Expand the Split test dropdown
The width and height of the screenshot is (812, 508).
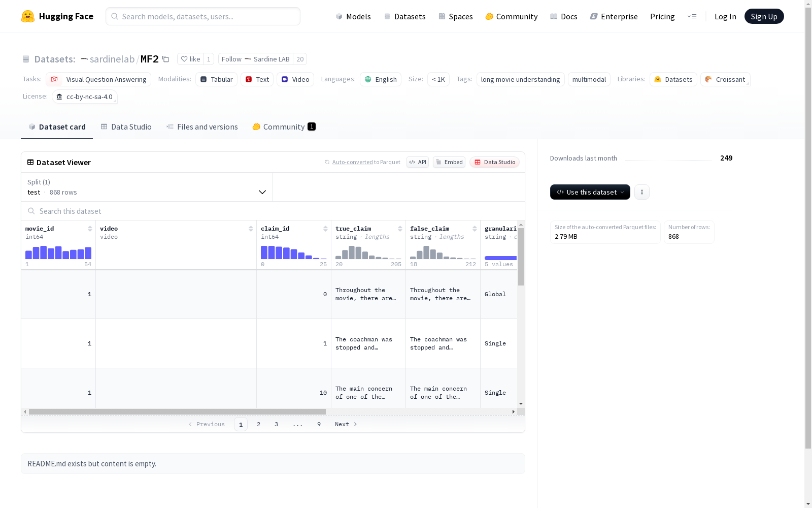[147, 187]
